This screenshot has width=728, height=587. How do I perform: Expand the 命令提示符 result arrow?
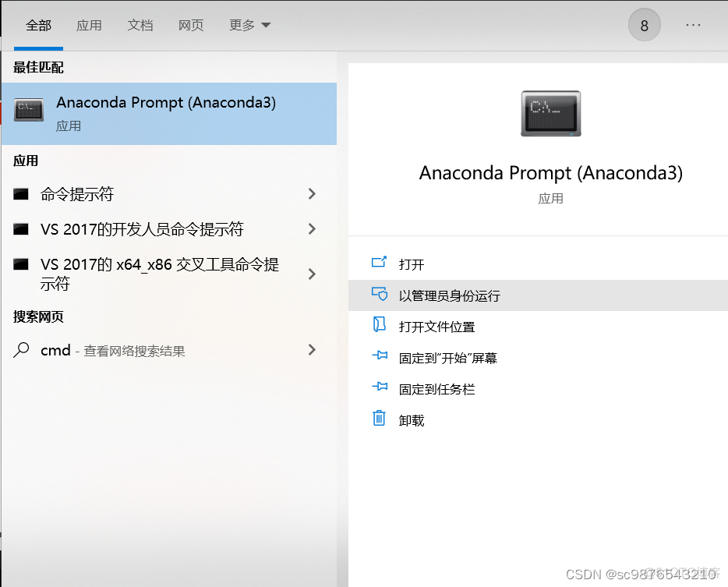(312, 194)
